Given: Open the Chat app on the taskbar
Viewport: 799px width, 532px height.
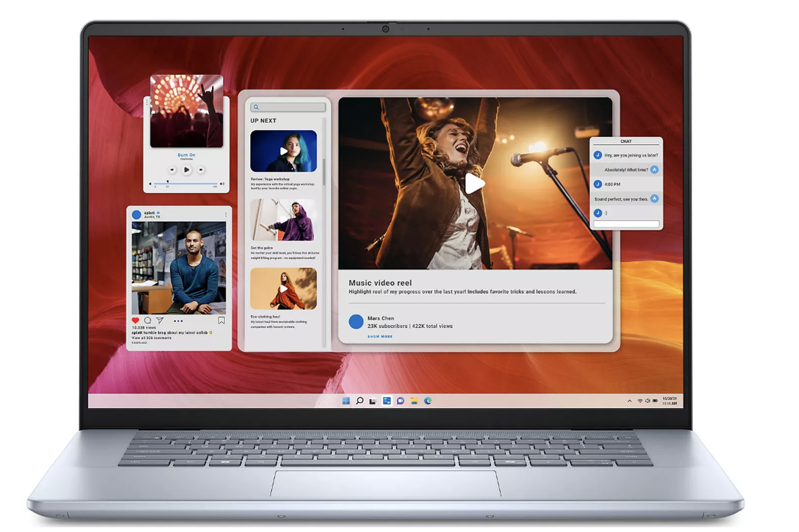Looking at the screenshot, I should 400,401.
